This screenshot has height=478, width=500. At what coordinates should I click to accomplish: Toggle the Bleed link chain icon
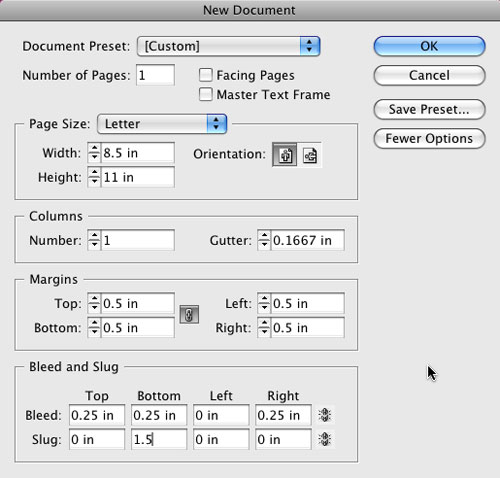(324, 415)
